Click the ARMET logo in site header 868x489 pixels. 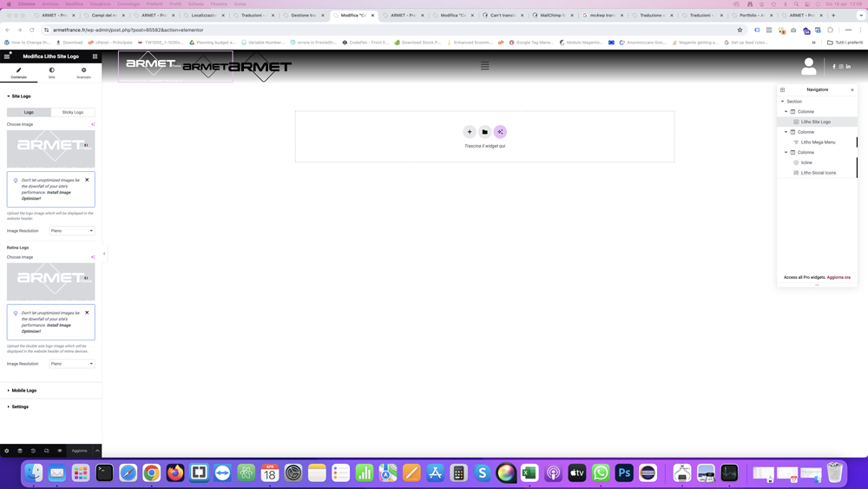[x=175, y=66]
